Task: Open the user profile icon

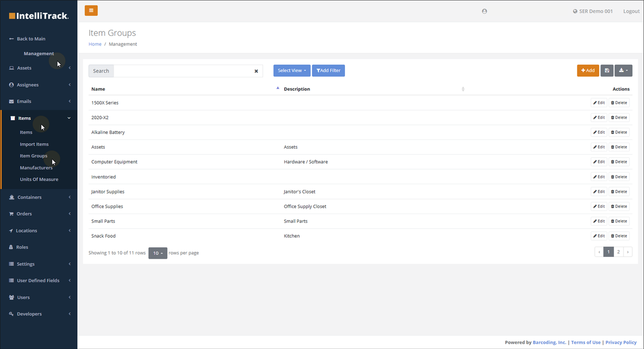Action: click(x=484, y=11)
